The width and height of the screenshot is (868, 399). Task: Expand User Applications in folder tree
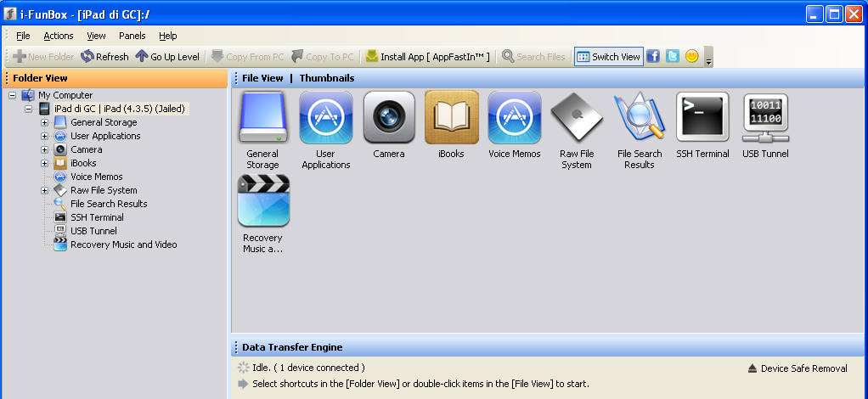pos(44,136)
